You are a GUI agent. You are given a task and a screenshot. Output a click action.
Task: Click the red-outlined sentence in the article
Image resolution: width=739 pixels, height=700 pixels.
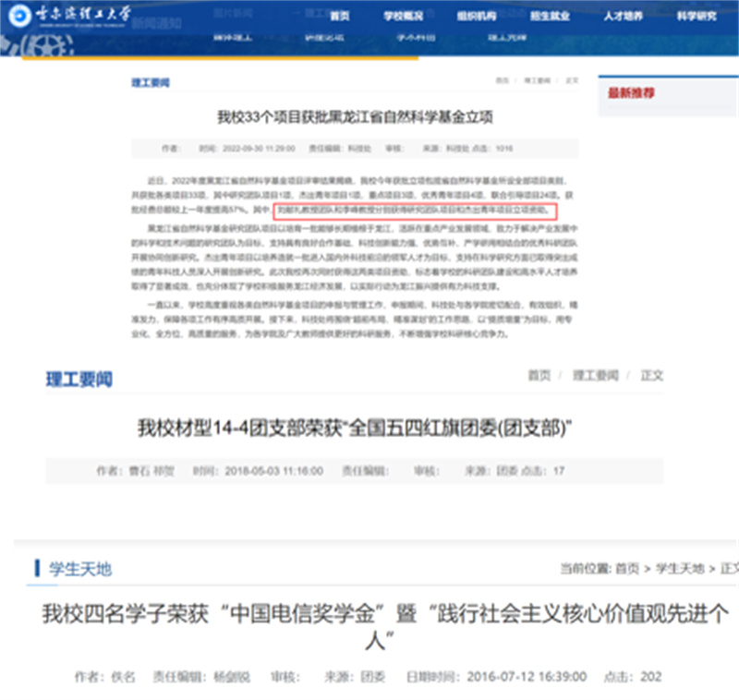tap(416, 210)
